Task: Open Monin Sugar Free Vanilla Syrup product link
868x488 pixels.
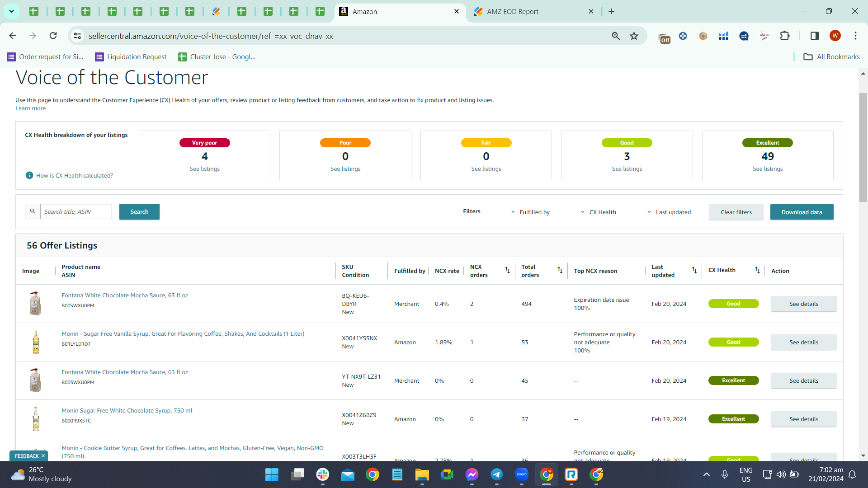Action: 183,334
